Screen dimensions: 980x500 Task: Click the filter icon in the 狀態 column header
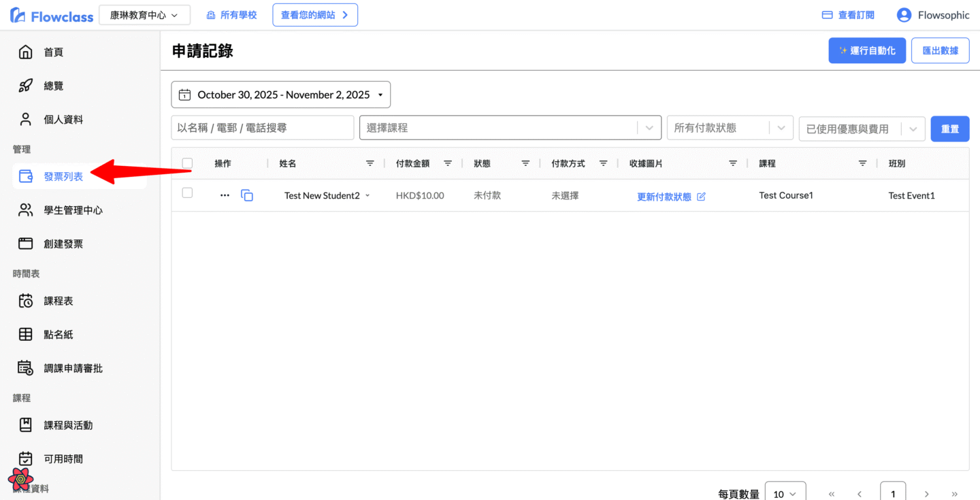(525, 163)
